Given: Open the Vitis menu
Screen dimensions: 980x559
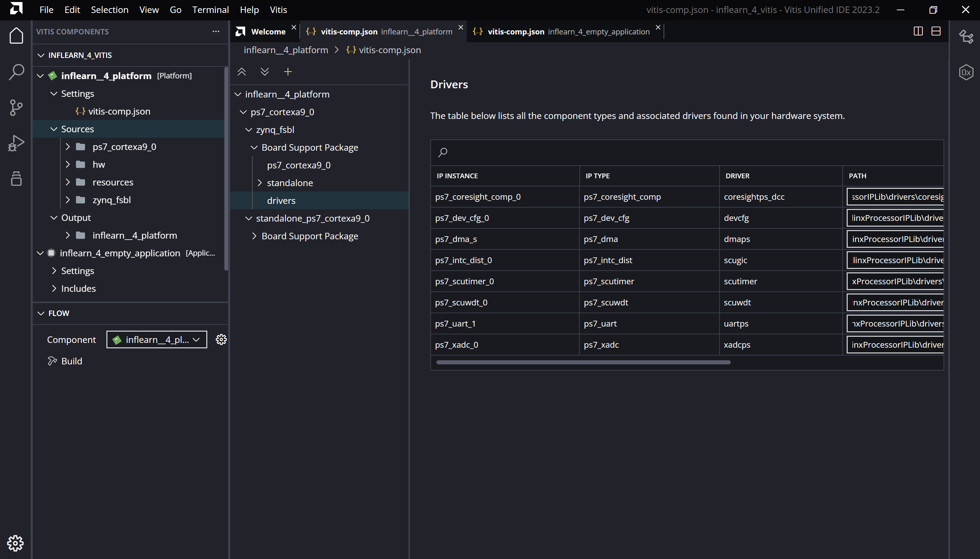Looking at the screenshot, I should point(278,10).
